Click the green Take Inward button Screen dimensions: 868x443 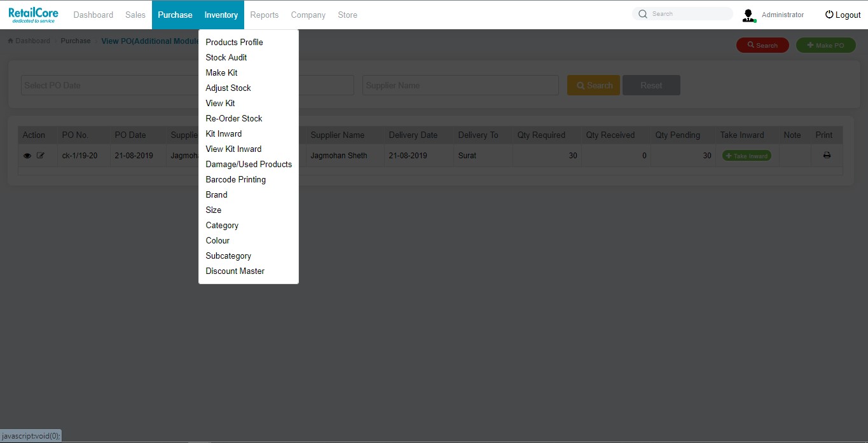(x=747, y=156)
